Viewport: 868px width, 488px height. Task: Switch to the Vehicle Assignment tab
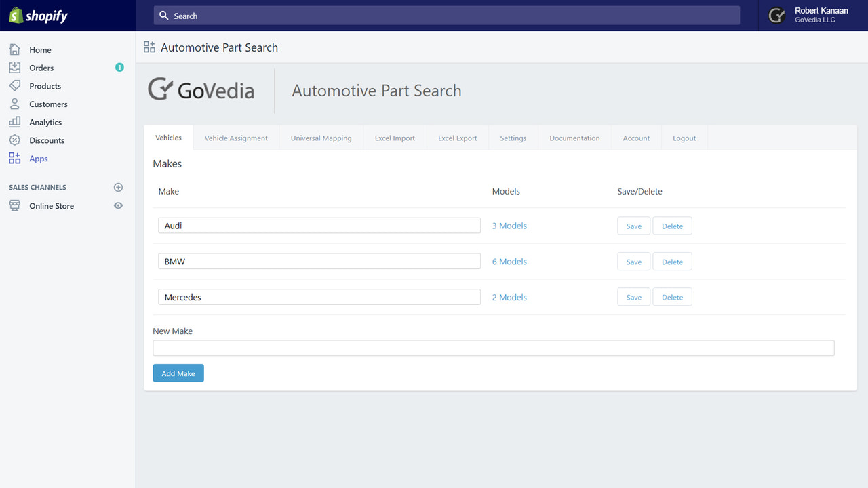(x=235, y=137)
